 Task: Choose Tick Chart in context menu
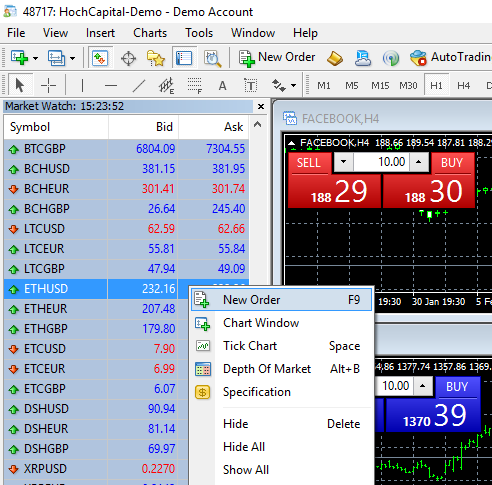click(x=281, y=346)
